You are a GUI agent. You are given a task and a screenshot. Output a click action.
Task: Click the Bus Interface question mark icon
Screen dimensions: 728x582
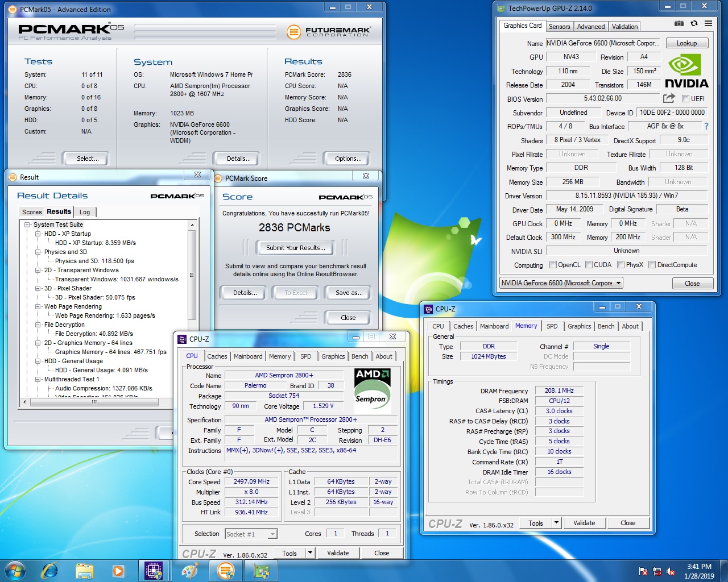pos(706,126)
